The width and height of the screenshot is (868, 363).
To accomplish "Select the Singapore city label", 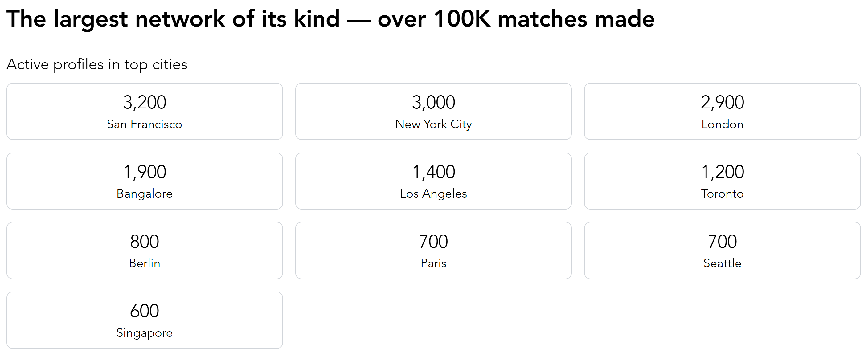I will [144, 333].
